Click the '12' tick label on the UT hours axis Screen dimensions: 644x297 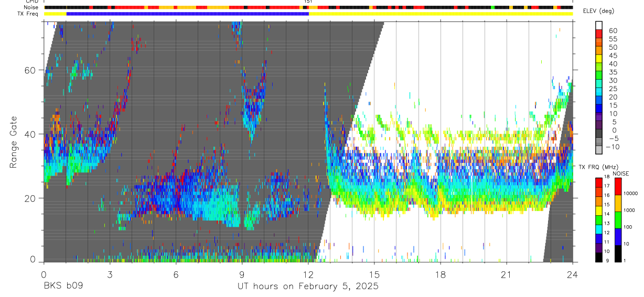click(x=308, y=274)
